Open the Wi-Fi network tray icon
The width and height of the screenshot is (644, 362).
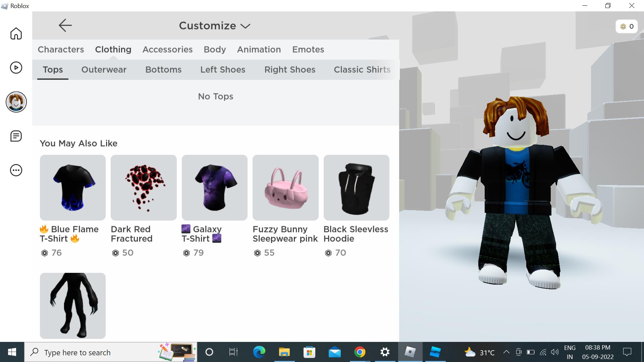(543, 352)
